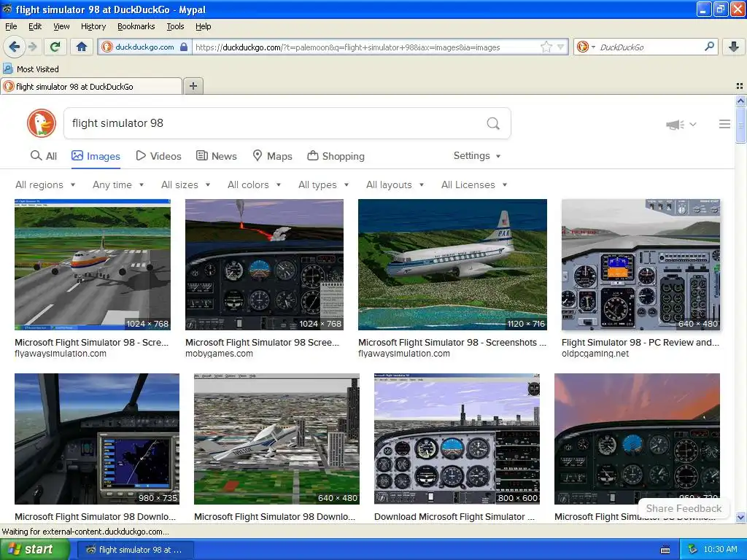Open the File menu
This screenshot has height=560, width=747.
pos(11,26)
